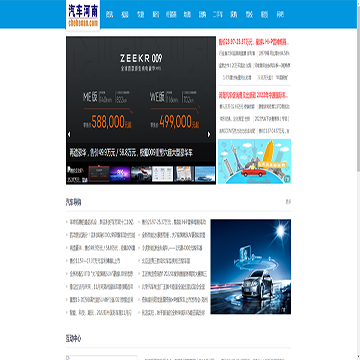Screen dimensions: 360x360
Task: Select the white table-style carousel thumbnail
Action: coord(163,174)
